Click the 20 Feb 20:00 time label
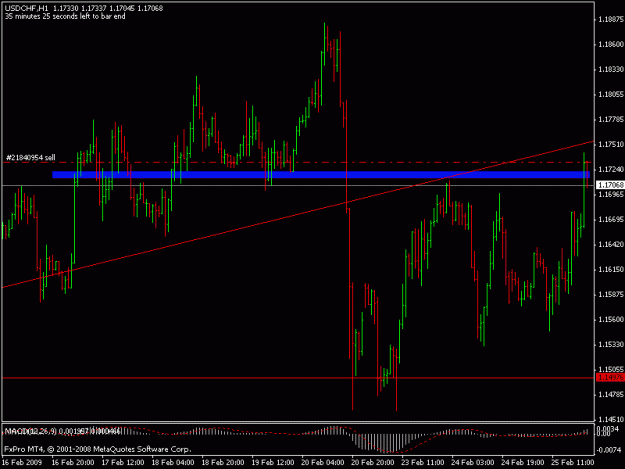Screen dimensions: 625x469 [x=373, y=462]
